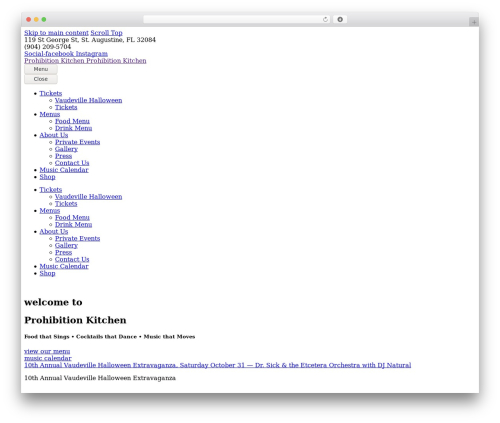
Task: Open Gallery in first navigation list
Action: pyautogui.click(x=66, y=149)
